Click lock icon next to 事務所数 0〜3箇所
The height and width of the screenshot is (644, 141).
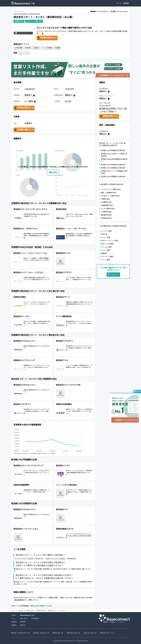[35, 101]
